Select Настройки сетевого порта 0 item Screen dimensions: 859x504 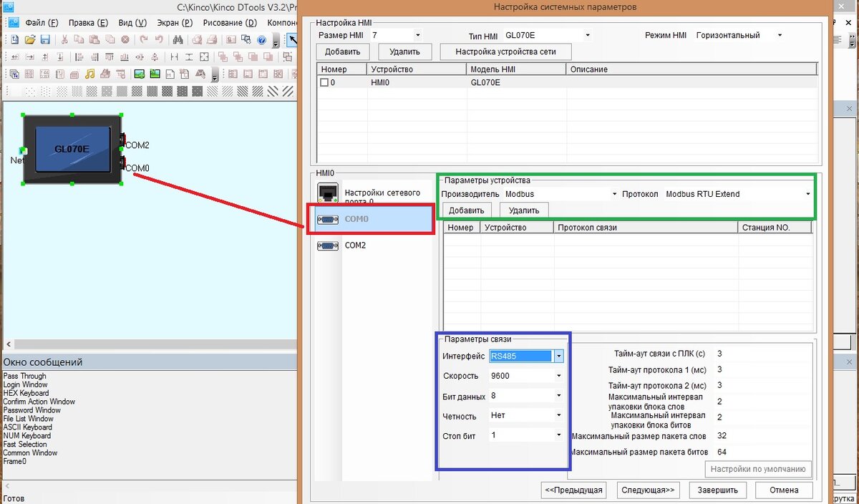[375, 193]
